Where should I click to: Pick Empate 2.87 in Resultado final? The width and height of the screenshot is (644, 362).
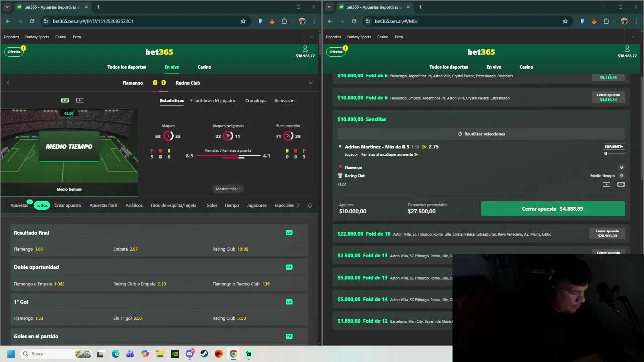[x=125, y=249]
